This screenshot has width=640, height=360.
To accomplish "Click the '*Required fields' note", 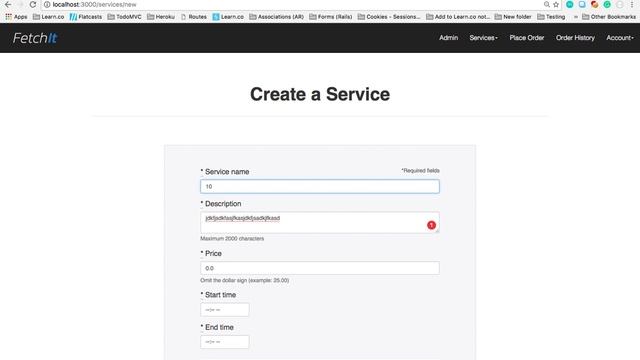I will tap(420, 171).
